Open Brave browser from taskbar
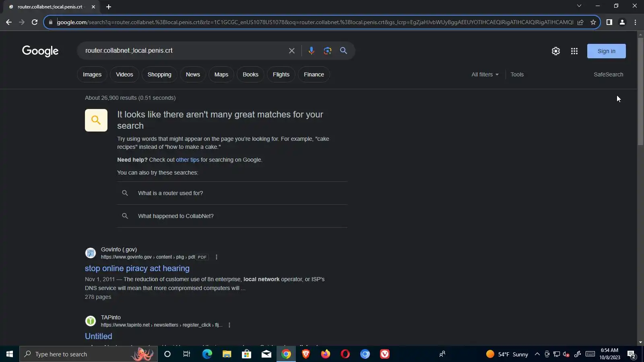 (306, 354)
